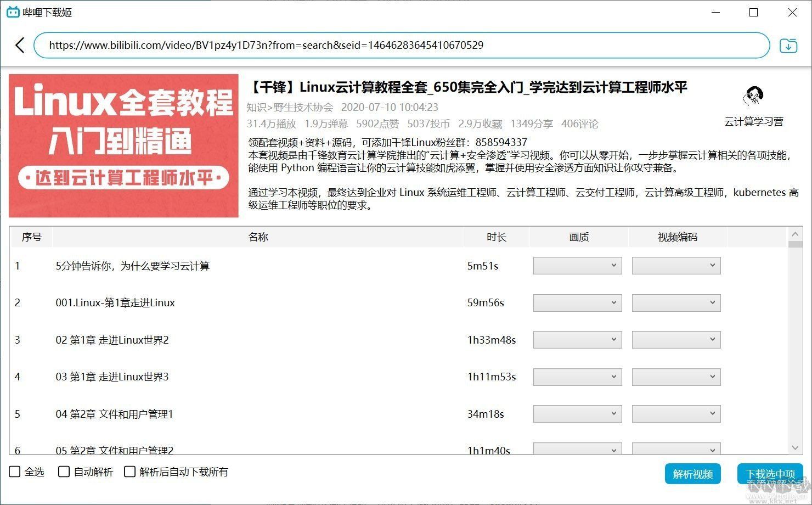Enable 解析后自动下载所有 checkbox
Image resolution: width=812 pixels, height=505 pixels.
[129, 472]
